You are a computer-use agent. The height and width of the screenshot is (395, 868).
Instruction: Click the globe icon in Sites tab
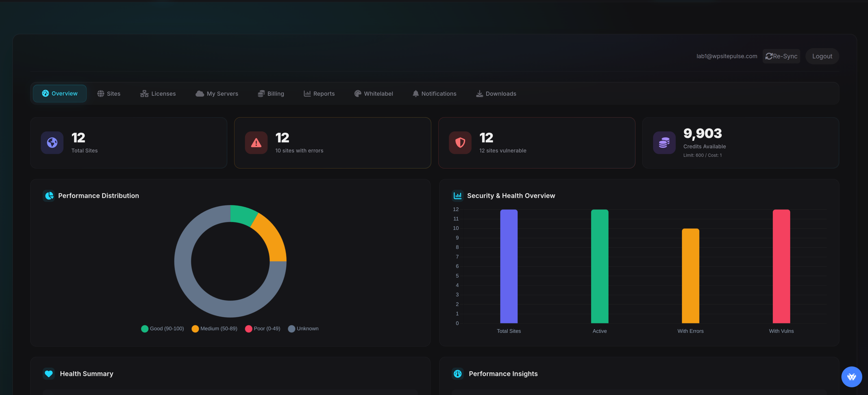[101, 94]
